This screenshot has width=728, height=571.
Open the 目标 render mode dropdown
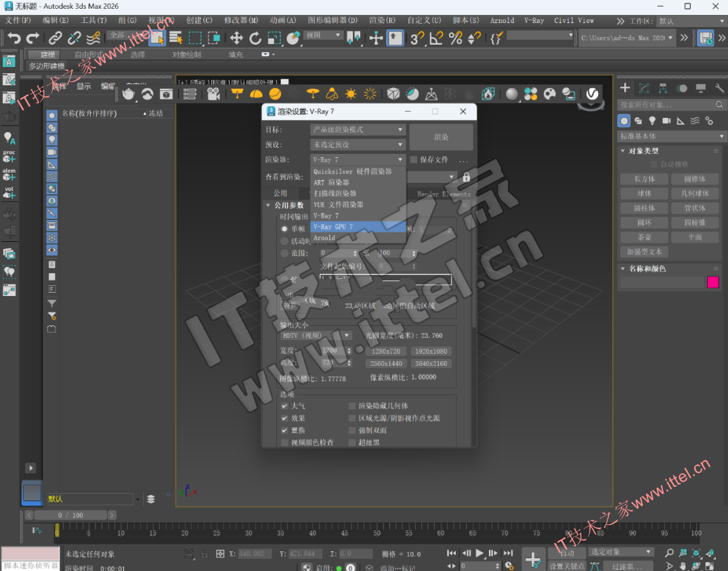point(358,129)
